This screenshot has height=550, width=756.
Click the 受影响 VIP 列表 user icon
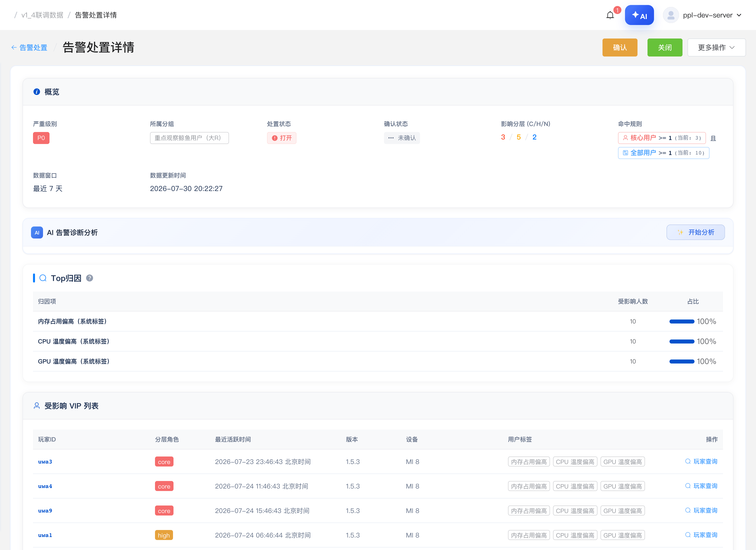[37, 406]
